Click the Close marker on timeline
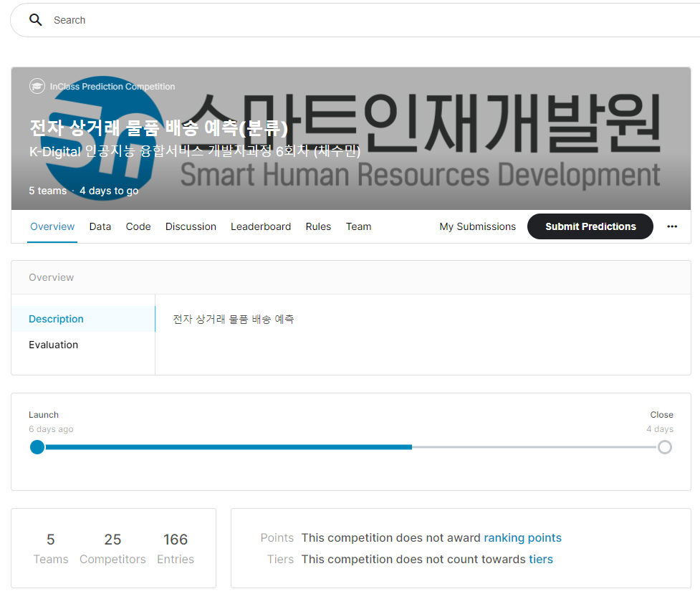 click(664, 447)
